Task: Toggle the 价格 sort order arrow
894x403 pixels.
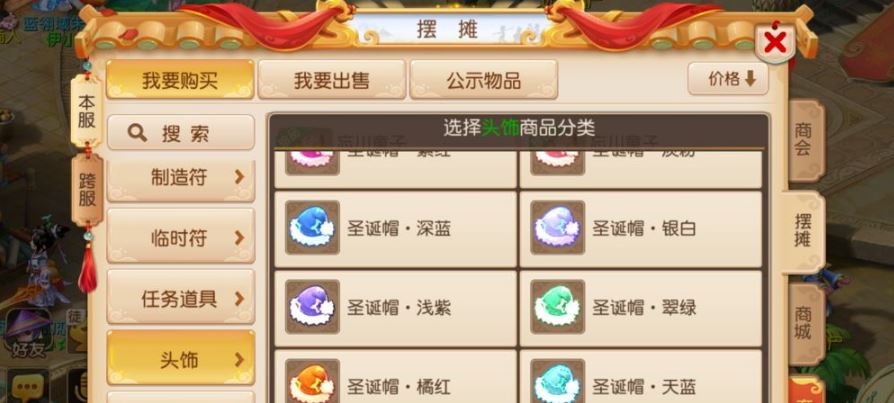Action: pyautogui.click(x=750, y=79)
